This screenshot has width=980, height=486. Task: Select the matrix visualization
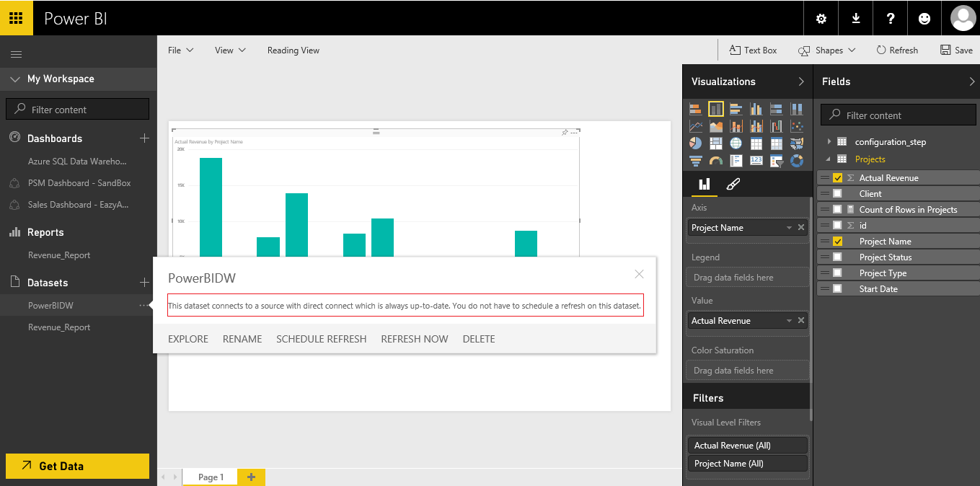coord(777,143)
